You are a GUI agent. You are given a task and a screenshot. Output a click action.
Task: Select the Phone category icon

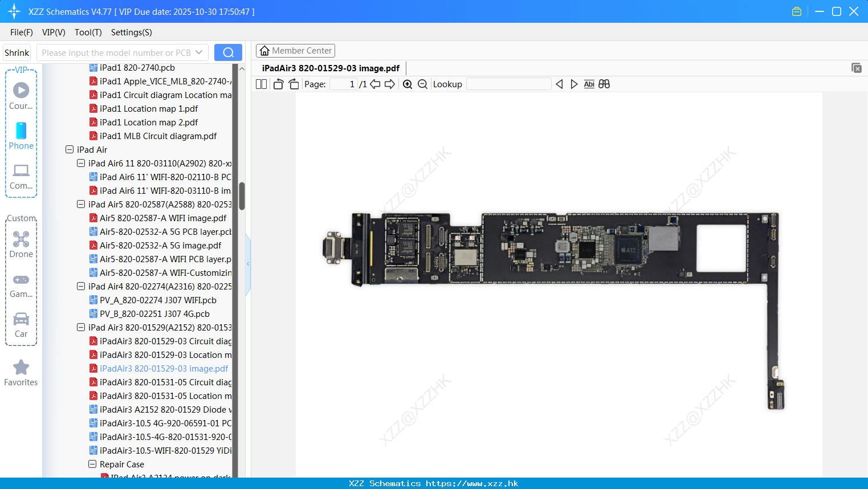pos(21,136)
